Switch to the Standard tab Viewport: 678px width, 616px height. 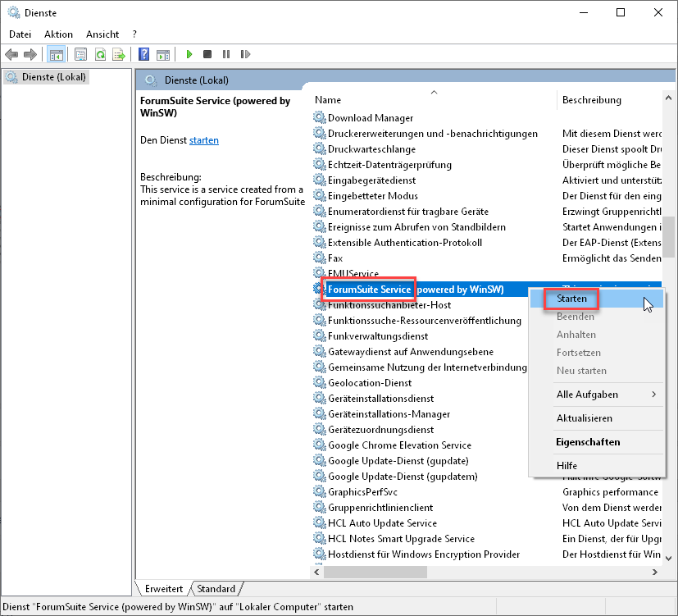click(216, 589)
